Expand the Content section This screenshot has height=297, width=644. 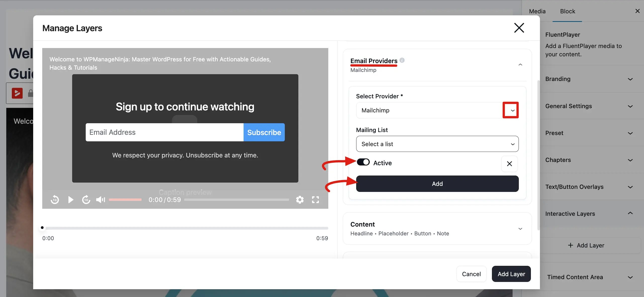coord(437,228)
